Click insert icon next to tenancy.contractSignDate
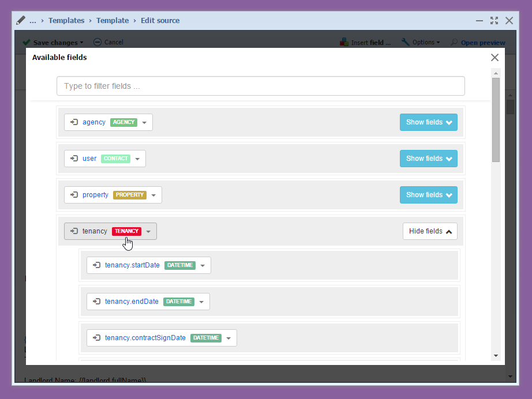Screen dimensions: 532x399 pos(96,338)
